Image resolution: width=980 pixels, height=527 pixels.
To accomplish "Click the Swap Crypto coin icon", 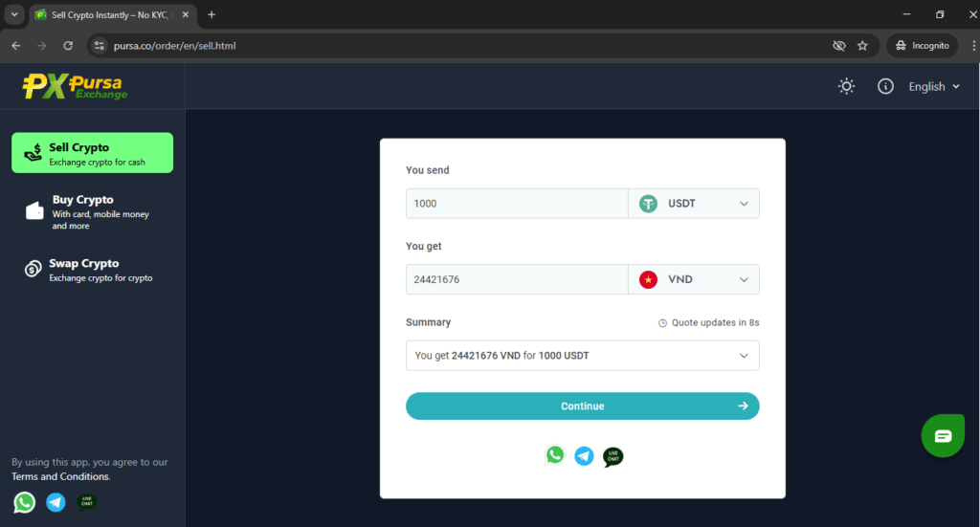I will tap(33, 269).
